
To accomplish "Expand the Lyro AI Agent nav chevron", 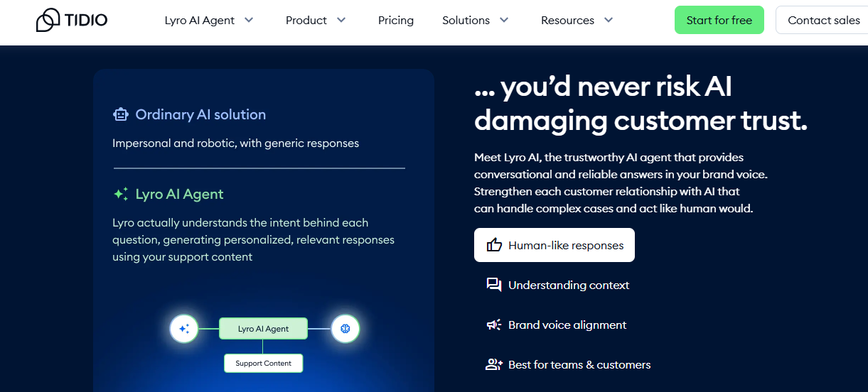I will tap(249, 20).
